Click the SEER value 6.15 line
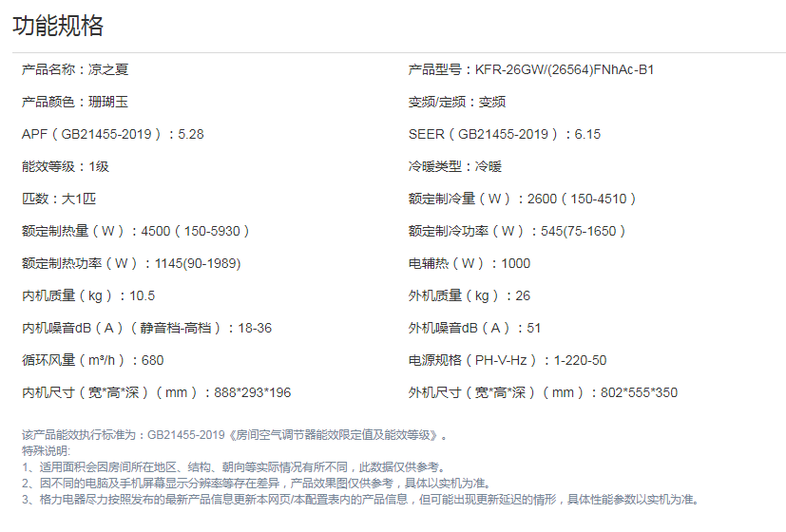The width and height of the screenshot is (786, 532). click(x=505, y=134)
